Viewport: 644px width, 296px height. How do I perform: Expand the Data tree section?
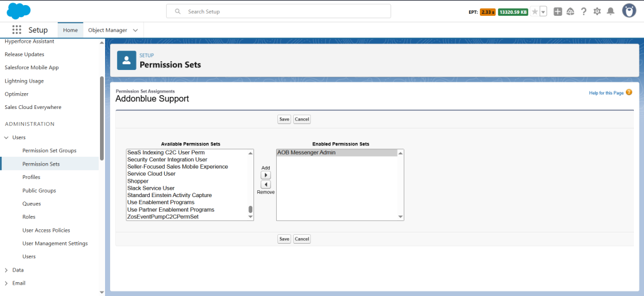pyautogui.click(x=6, y=270)
